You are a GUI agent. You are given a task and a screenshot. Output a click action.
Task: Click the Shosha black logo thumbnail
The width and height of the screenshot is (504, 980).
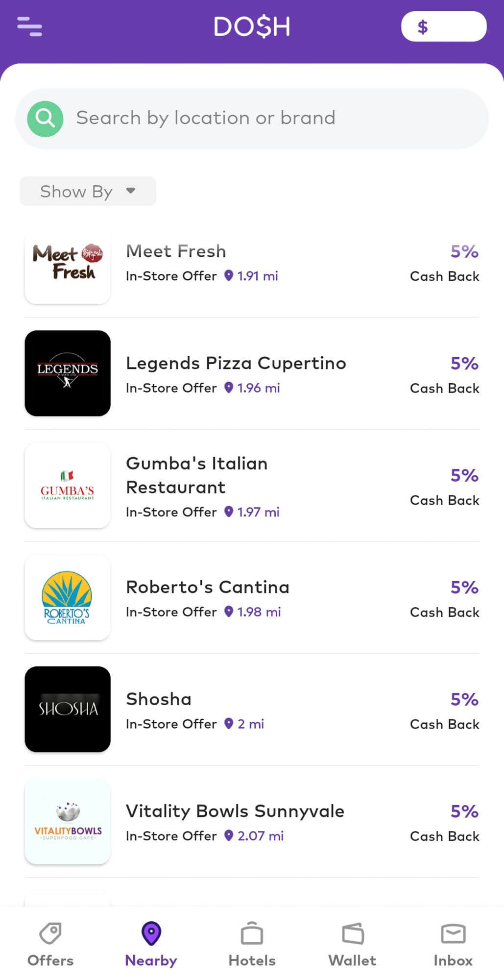(x=68, y=709)
